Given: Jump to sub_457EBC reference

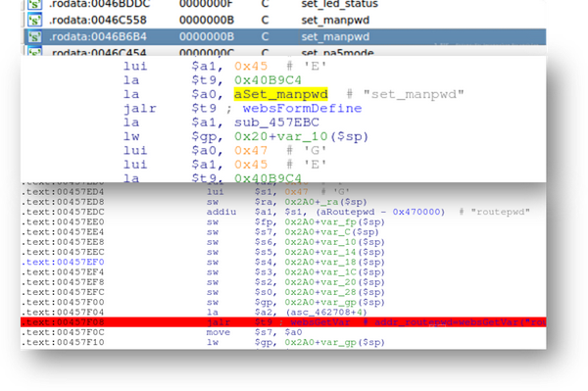Looking at the screenshot, I should point(276,122).
